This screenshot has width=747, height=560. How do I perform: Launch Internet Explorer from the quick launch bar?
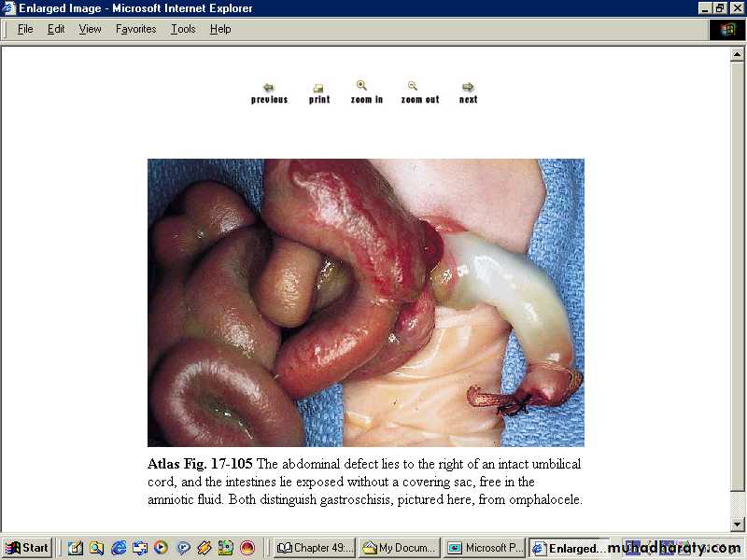[x=119, y=548]
